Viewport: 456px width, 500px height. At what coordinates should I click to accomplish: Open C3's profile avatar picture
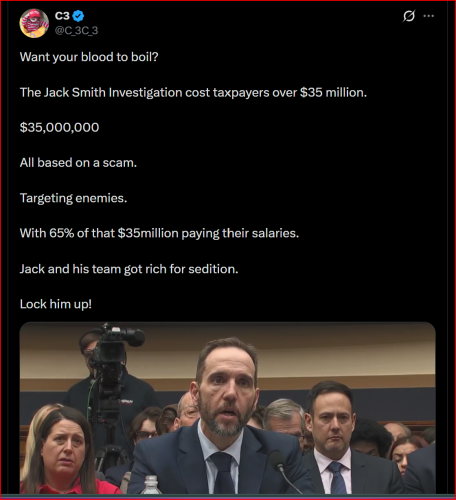click(x=34, y=23)
